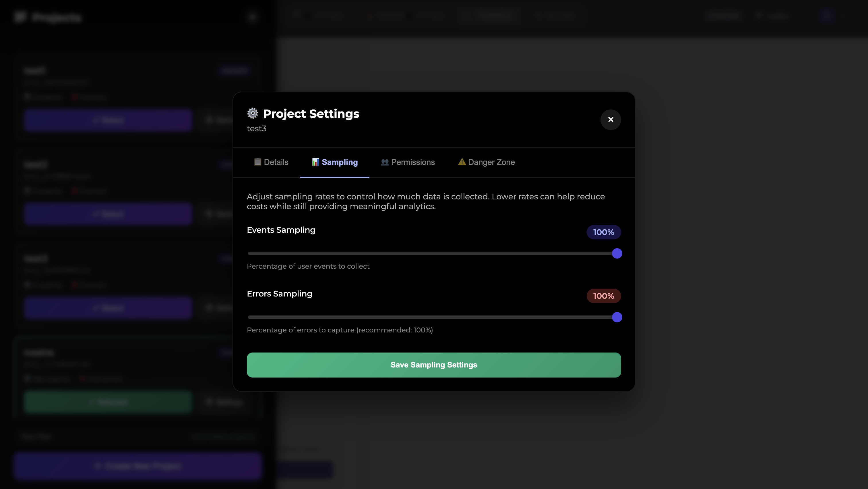
Task: Switch to the Details tab
Action: pos(271,162)
